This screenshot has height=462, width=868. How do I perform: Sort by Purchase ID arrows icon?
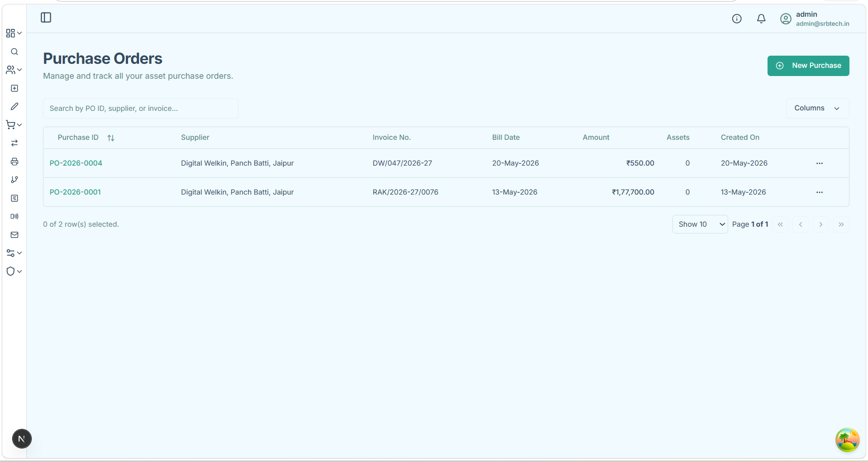pyautogui.click(x=111, y=138)
